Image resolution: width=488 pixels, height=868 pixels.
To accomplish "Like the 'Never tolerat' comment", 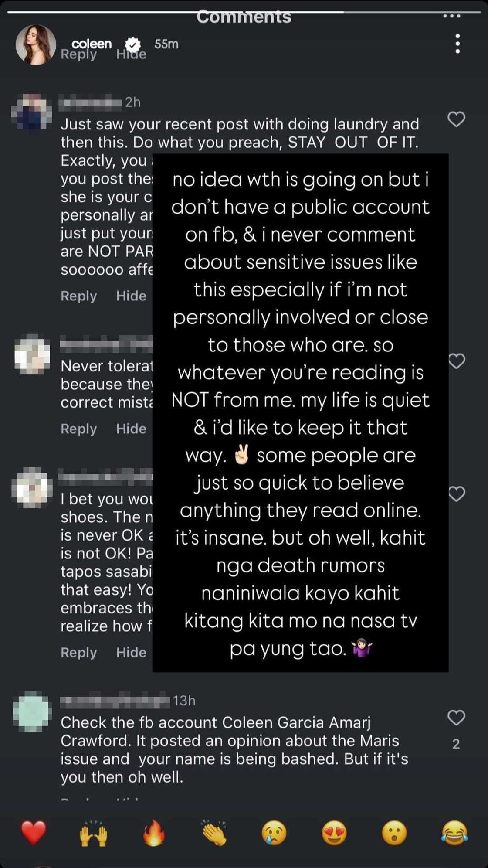I will point(456,361).
